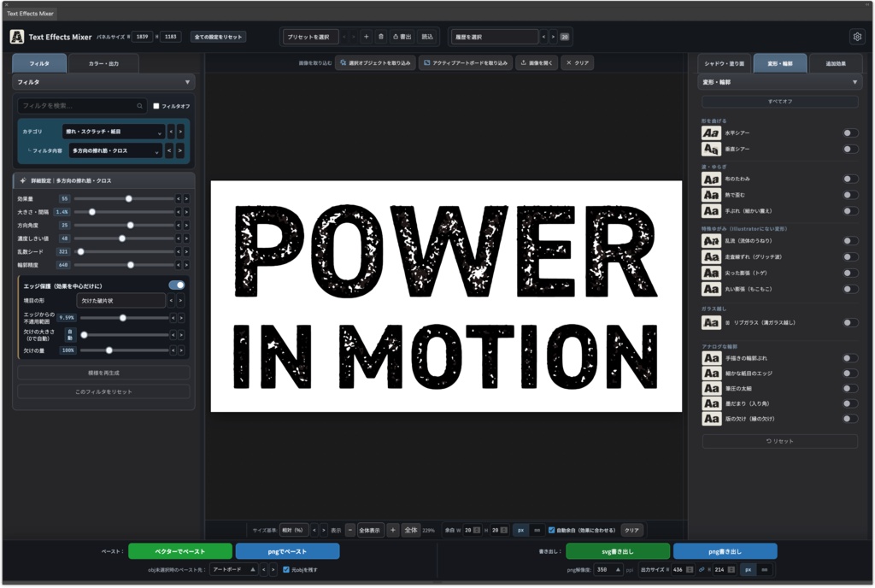
Task: Collapse the 変形・輪郭 section header
Action: click(x=779, y=82)
